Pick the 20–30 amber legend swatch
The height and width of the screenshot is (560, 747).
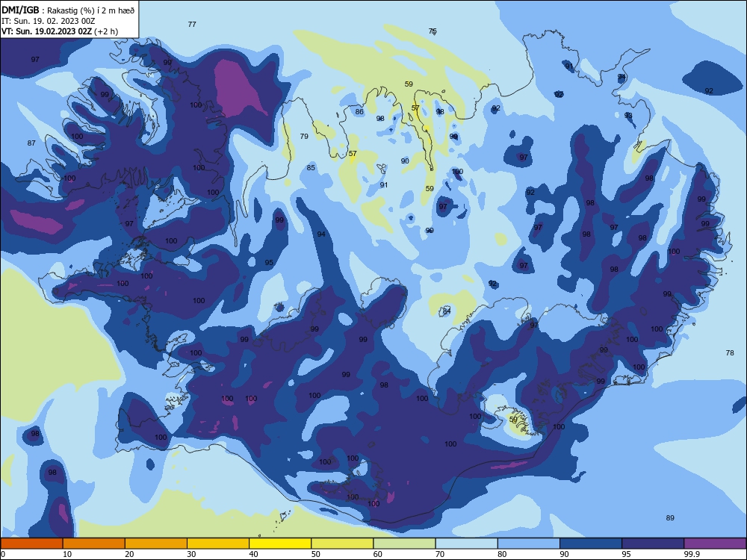click(x=156, y=544)
